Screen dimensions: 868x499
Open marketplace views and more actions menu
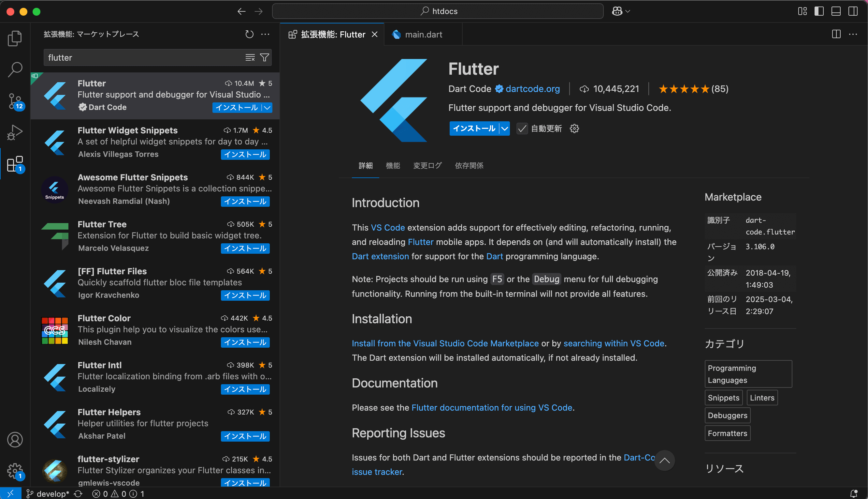[x=265, y=34]
